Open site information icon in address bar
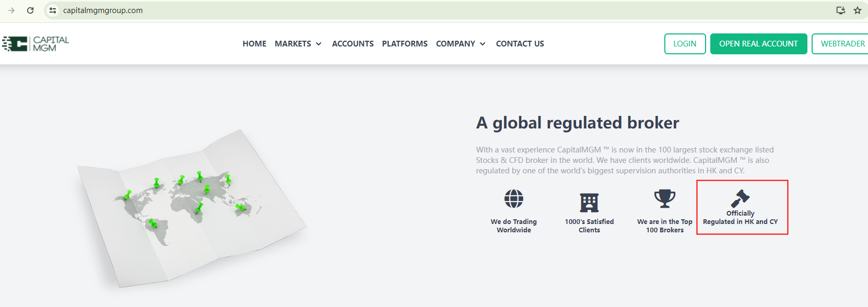The height and width of the screenshot is (307, 868). coord(53,10)
